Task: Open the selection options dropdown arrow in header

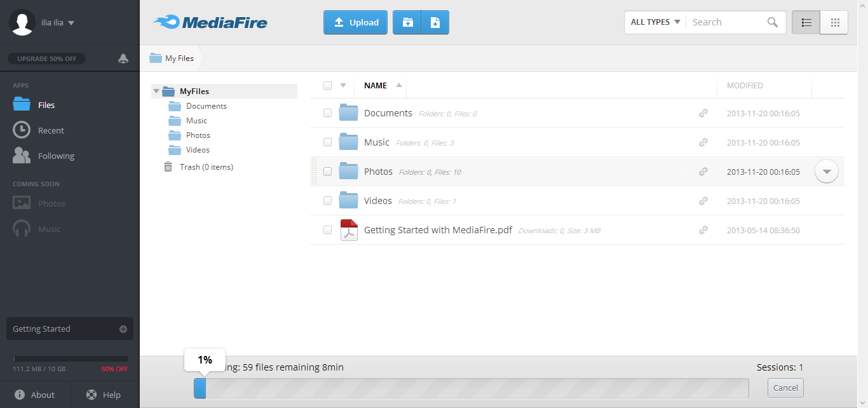Action: click(x=343, y=85)
